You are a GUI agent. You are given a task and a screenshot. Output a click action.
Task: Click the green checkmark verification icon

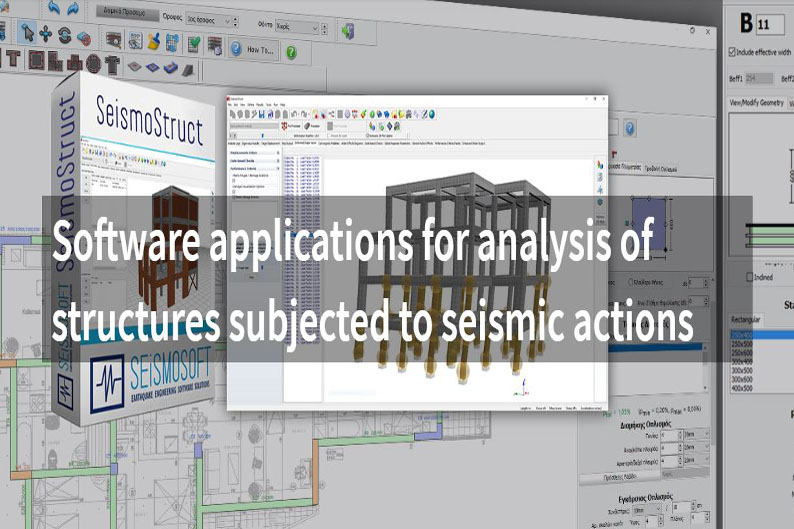[194, 45]
